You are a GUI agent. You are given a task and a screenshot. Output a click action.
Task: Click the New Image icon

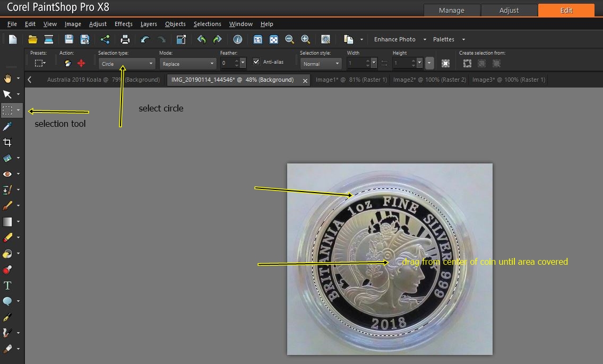coord(13,39)
